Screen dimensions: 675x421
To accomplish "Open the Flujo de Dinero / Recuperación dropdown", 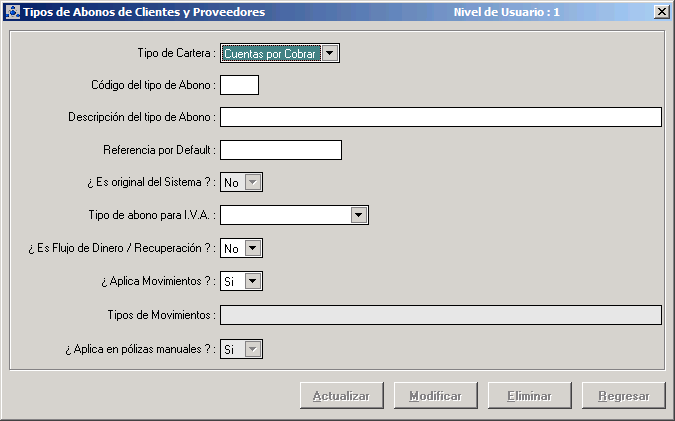I will click(253, 247).
